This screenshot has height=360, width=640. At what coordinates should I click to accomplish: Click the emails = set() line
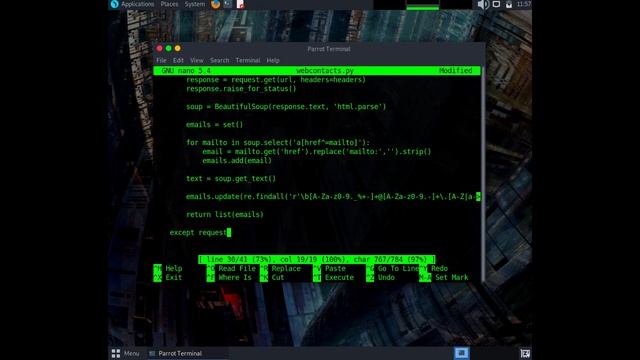[x=214, y=124]
